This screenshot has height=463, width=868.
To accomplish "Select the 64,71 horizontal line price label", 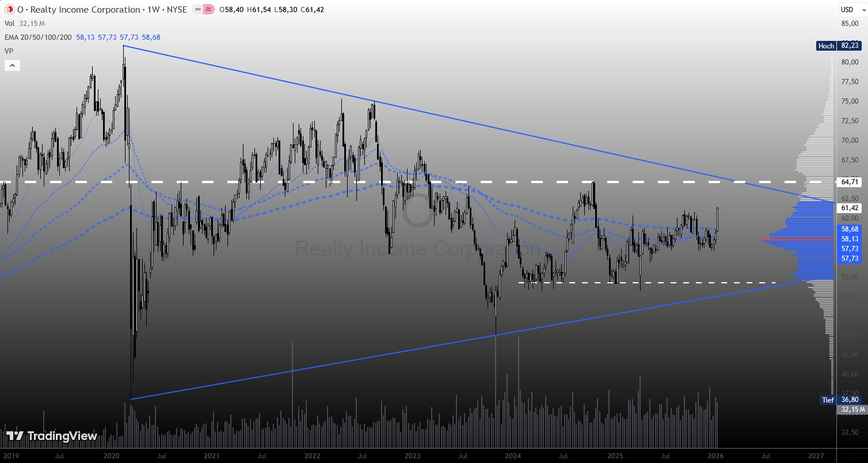I will (850, 182).
